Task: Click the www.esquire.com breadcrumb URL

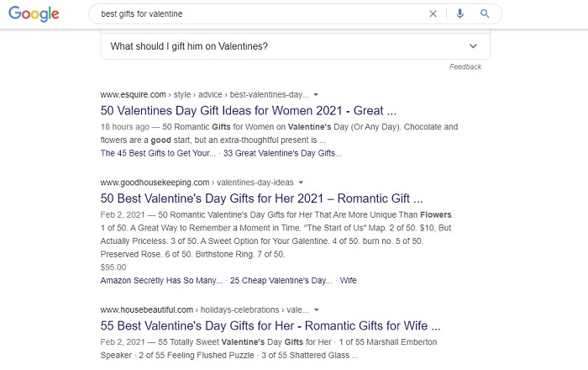Action: [133, 94]
